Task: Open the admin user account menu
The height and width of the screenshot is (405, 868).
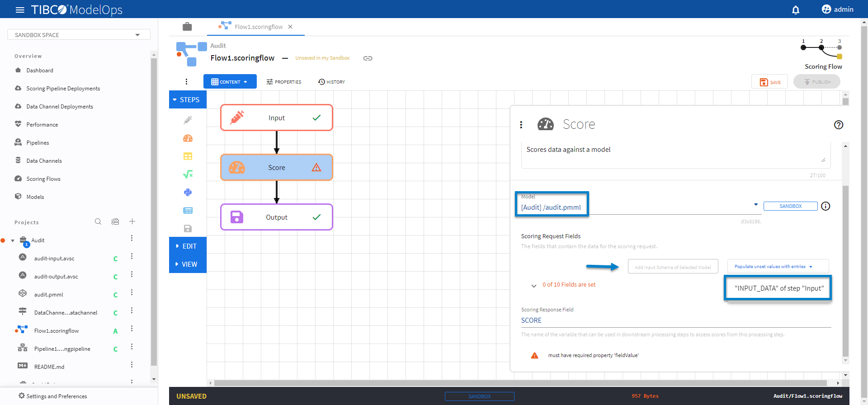Action: click(837, 9)
